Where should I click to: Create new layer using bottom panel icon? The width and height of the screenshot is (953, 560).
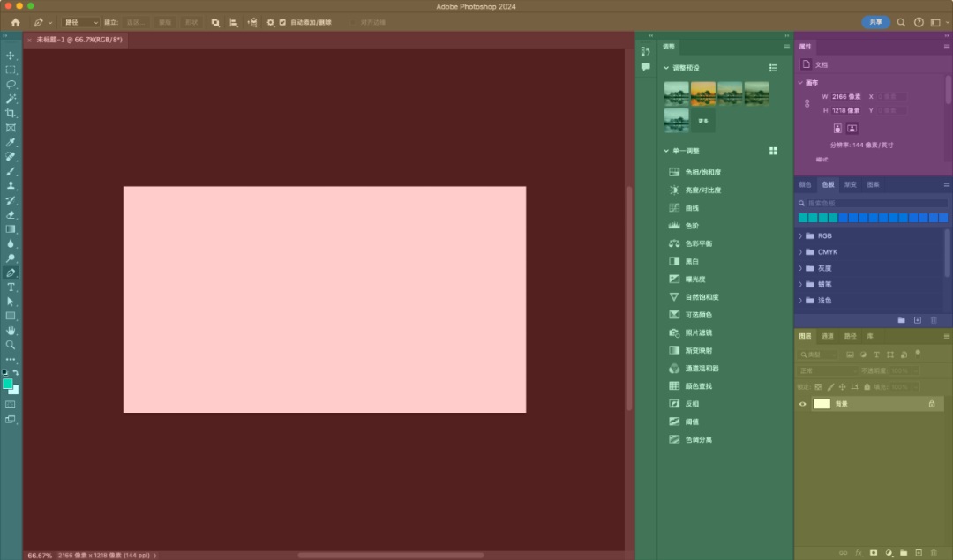(x=918, y=552)
